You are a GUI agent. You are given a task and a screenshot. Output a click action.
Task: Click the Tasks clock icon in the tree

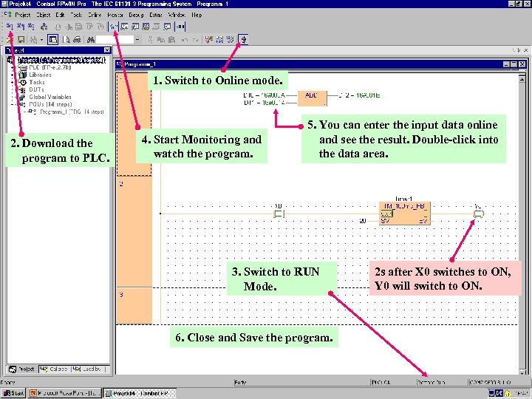[x=22, y=83]
